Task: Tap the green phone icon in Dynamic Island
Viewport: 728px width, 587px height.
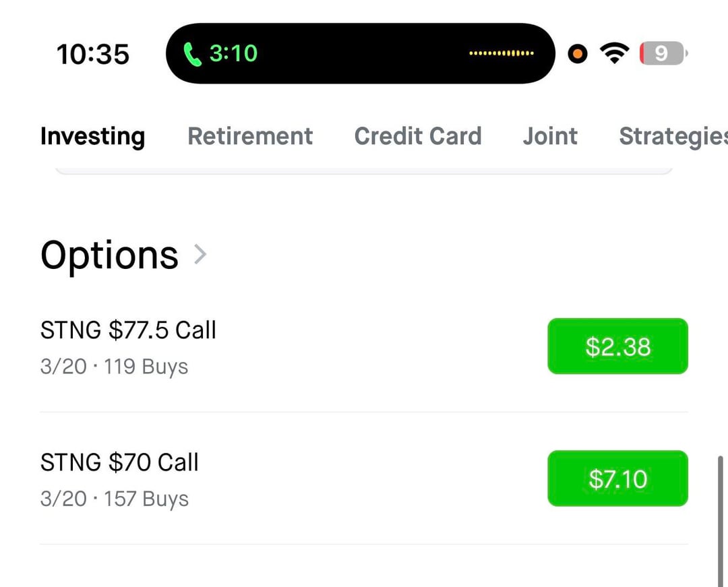Action: [193, 54]
